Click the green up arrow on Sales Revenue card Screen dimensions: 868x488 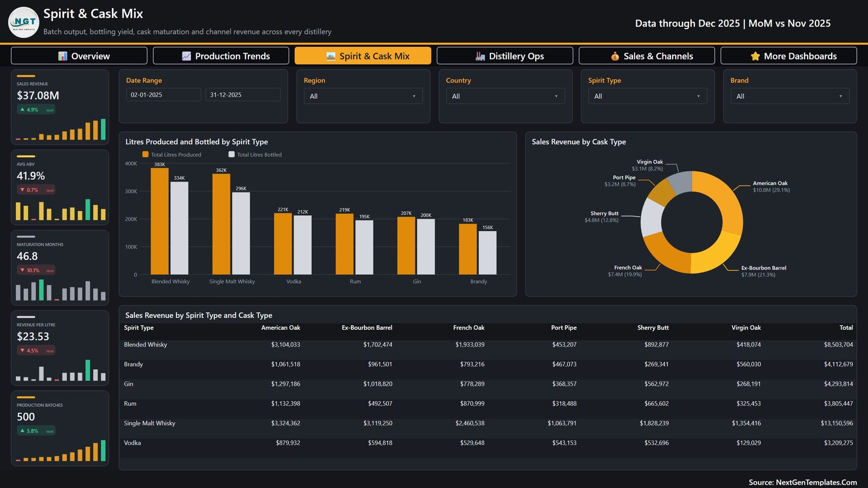22,110
